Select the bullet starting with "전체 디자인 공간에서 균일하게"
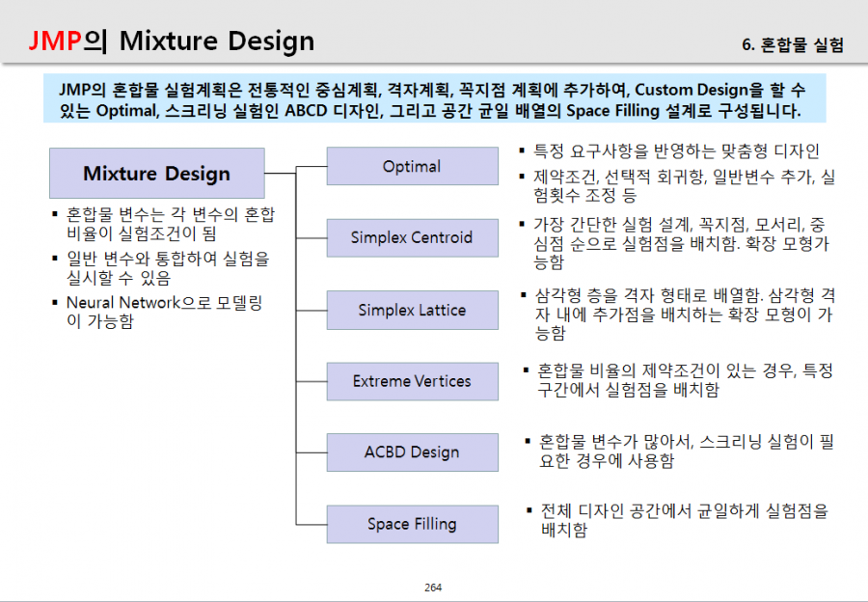This screenshot has width=868, height=602. click(x=678, y=520)
